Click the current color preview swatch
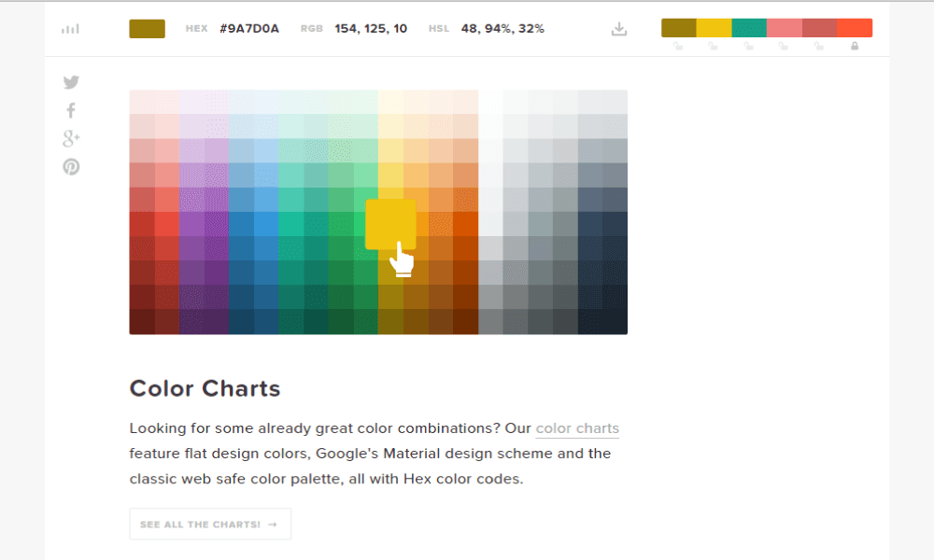This screenshot has width=934, height=560. coord(147,29)
